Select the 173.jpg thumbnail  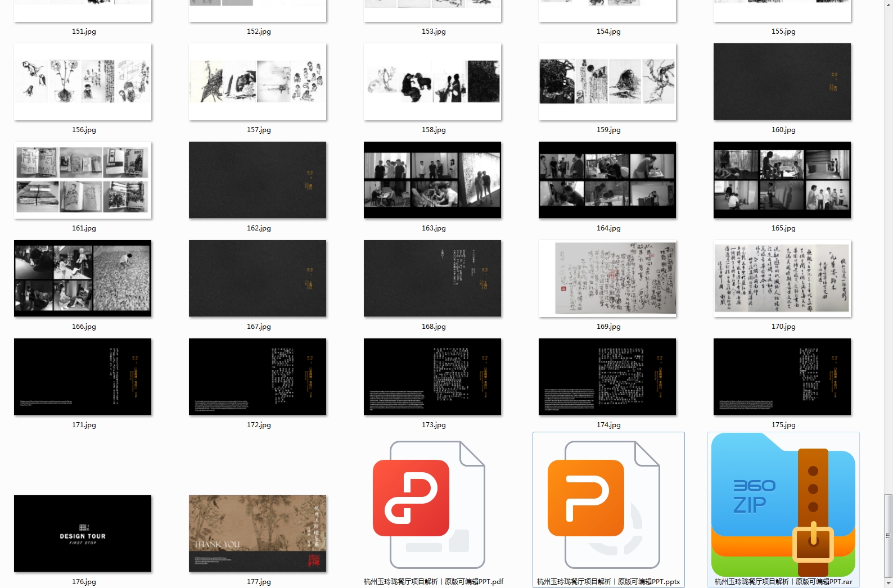432,377
